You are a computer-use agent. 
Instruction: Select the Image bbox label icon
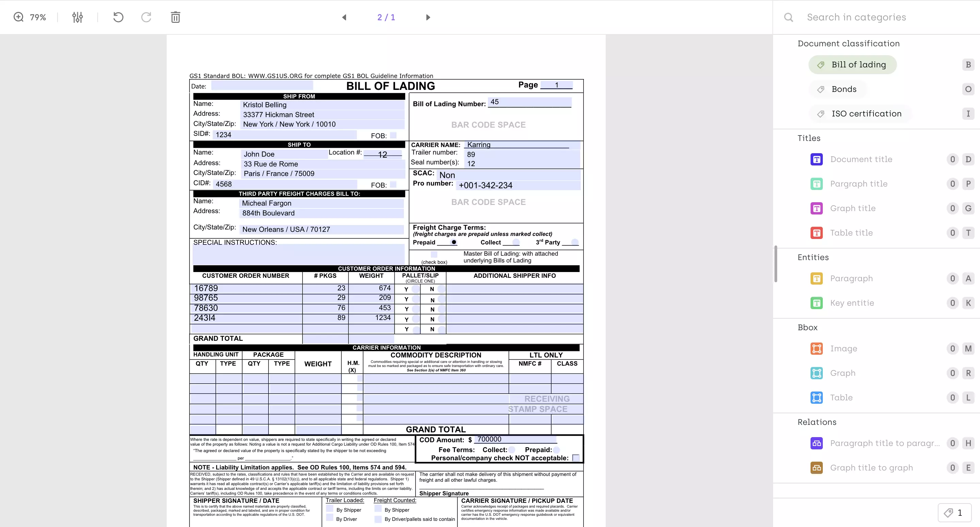coord(817,348)
